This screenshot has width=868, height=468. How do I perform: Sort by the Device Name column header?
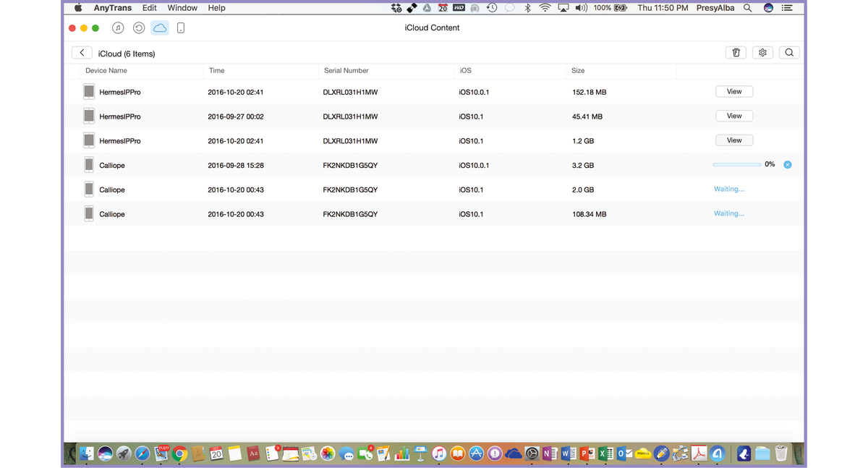pyautogui.click(x=106, y=71)
